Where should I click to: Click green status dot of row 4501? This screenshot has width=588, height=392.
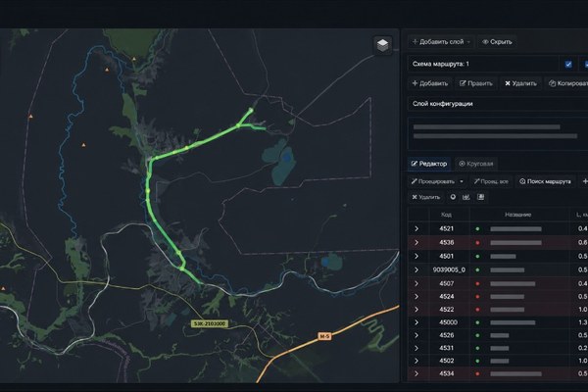(x=478, y=257)
